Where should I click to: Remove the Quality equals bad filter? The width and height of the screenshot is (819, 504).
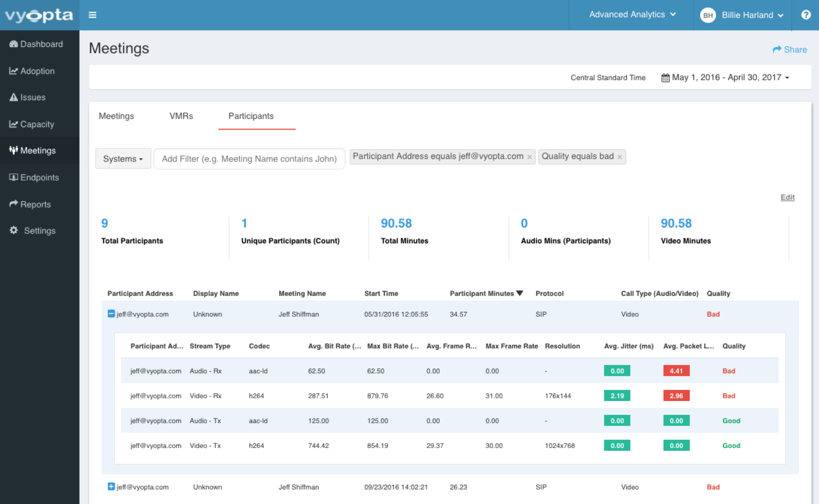point(619,157)
